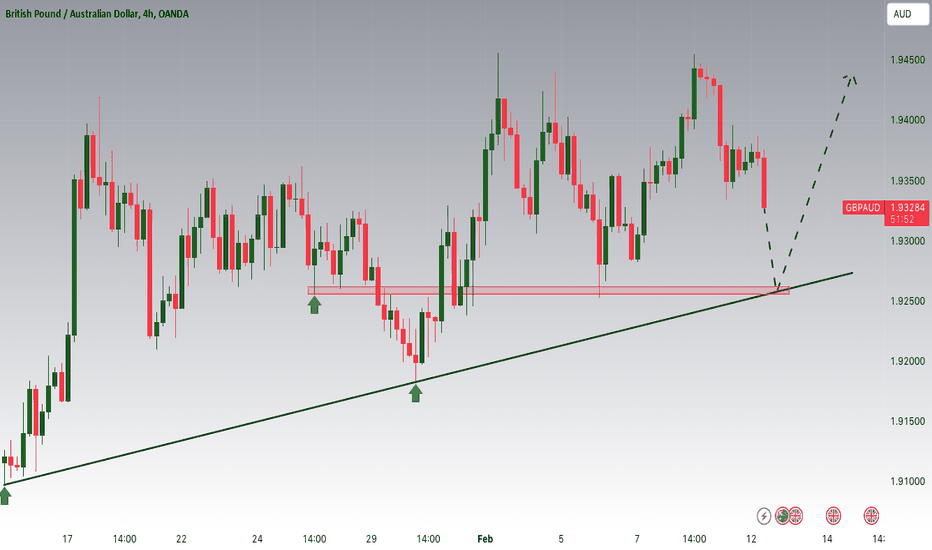Click the 5 date label on time axis
Image resolution: width=932 pixels, height=550 pixels.
click(x=561, y=539)
